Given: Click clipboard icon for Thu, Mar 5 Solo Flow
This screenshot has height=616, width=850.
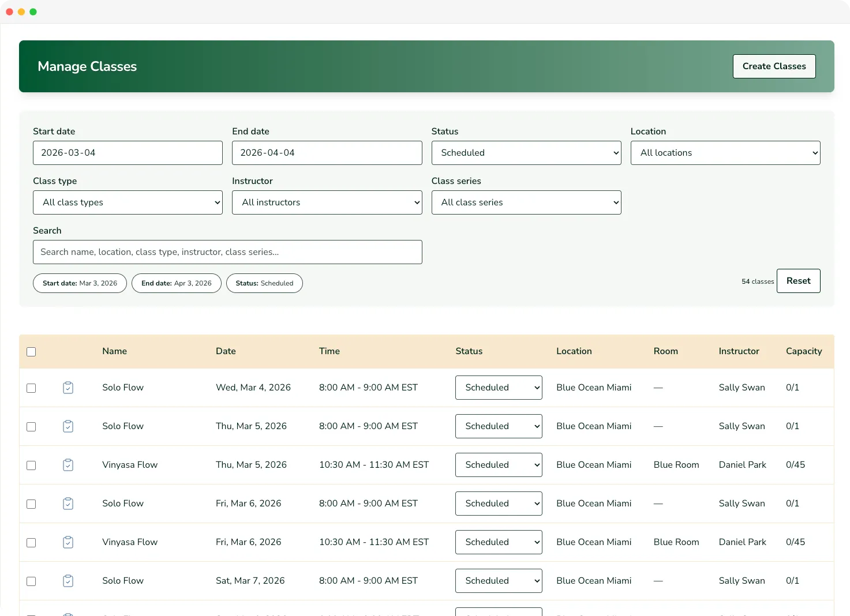Looking at the screenshot, I should 68,426.
